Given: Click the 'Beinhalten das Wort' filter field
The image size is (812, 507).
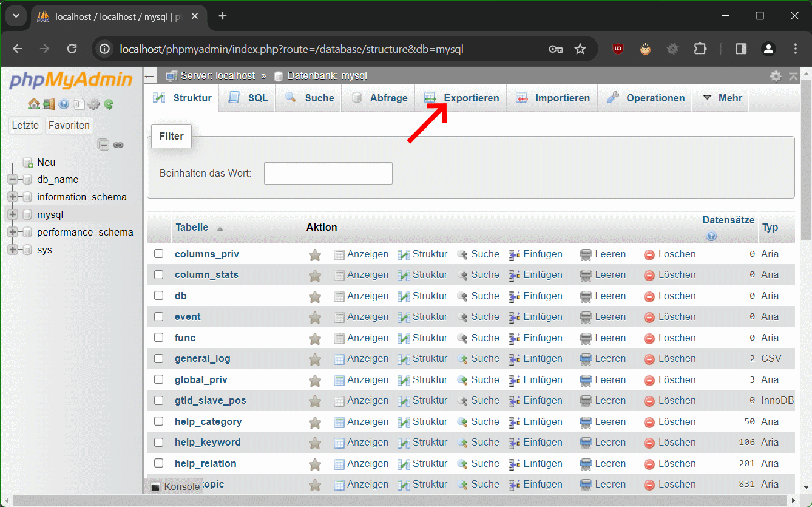Looking at the screenshot, I should (x=328, y=173).
